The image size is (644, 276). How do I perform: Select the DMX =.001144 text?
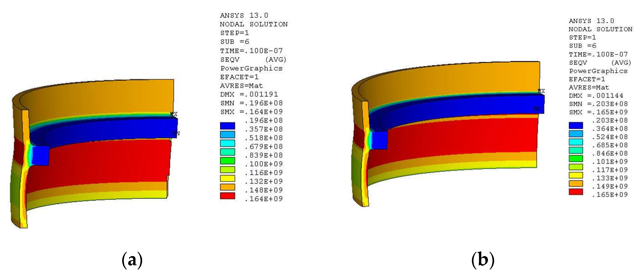pos(596,96)
